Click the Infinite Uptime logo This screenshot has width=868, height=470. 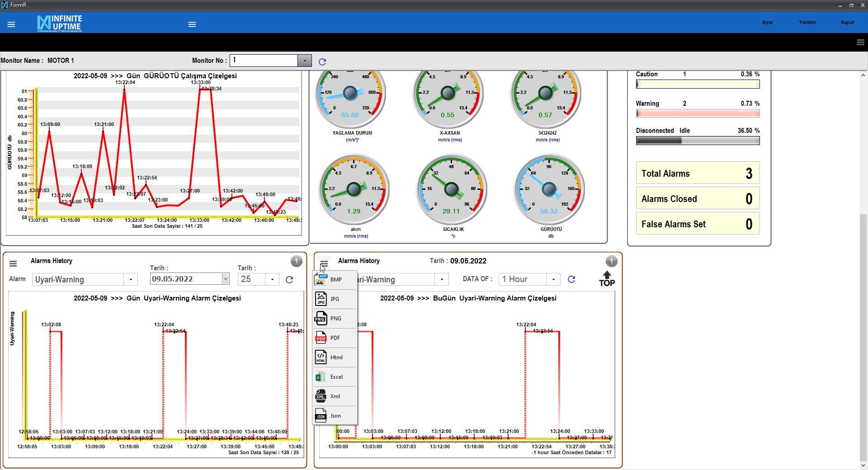[x=60, y=23]
